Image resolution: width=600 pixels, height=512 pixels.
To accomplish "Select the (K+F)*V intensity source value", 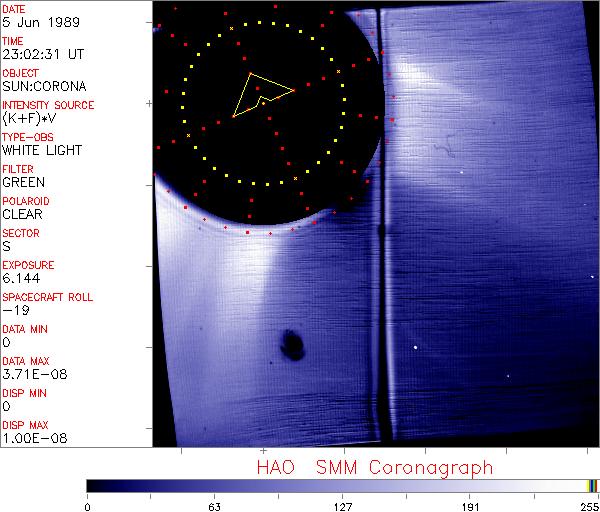I will (x=29, y=119).
